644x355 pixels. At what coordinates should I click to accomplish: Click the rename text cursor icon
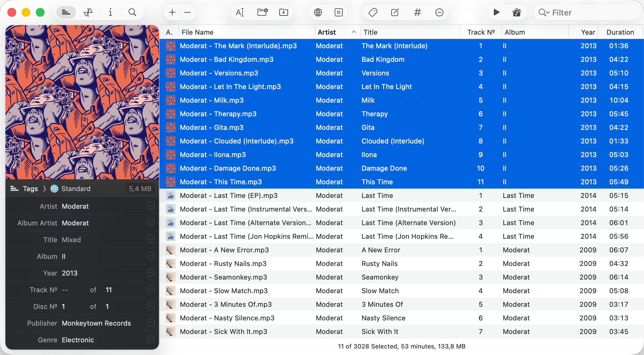coord(240,12)
